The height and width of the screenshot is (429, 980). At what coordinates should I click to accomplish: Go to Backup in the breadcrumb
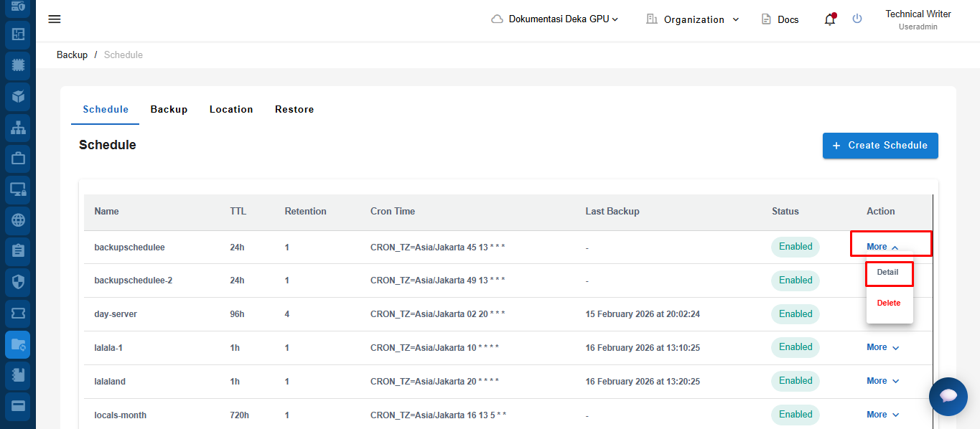72,55
